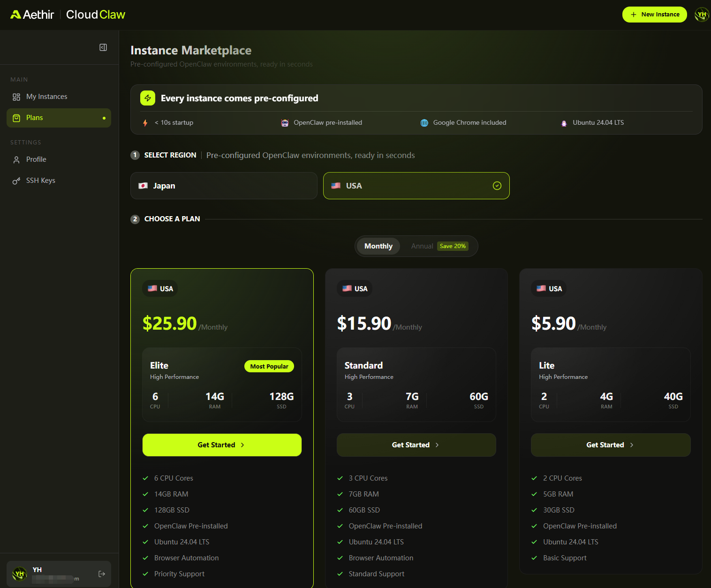
Task: Click the Most Popular badge
Action: point(269,366)
